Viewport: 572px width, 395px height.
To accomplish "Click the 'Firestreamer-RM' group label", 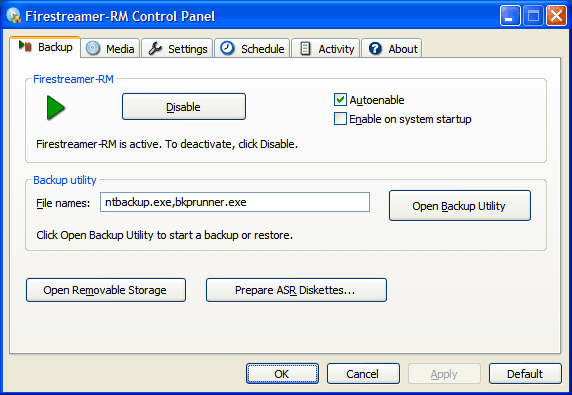I will pos(73,79).
